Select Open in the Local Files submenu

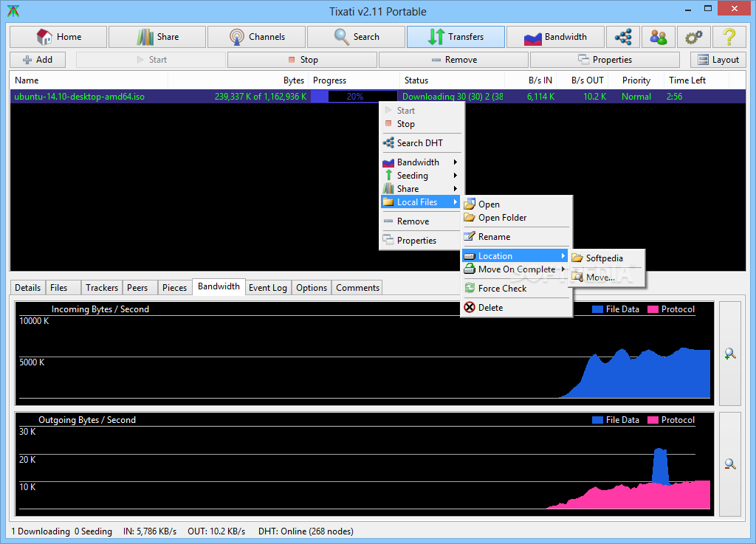point(516,204)
